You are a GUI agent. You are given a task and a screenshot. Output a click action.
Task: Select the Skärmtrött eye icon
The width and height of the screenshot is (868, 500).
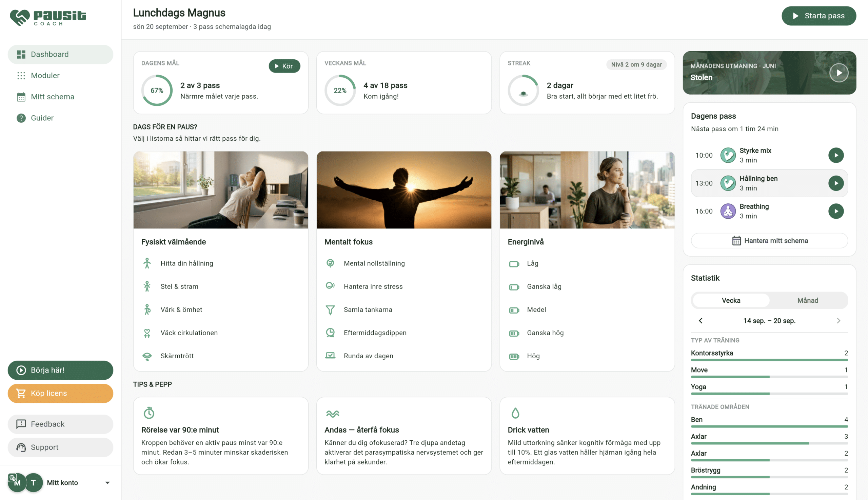(147, 356)
